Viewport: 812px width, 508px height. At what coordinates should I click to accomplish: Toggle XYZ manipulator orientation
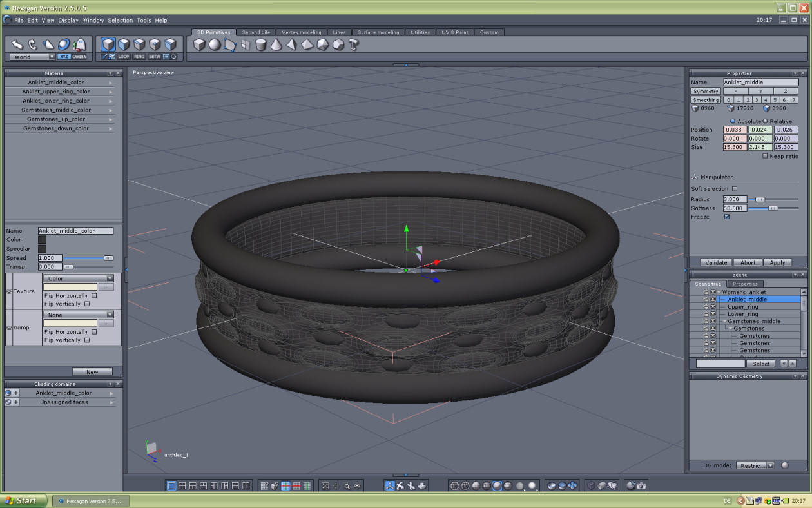point(64,57)
